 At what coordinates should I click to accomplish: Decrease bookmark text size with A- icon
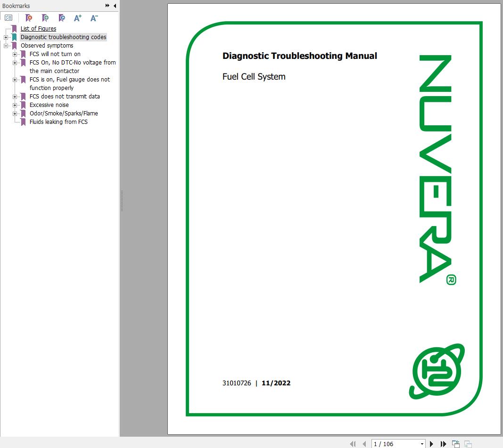94,17
